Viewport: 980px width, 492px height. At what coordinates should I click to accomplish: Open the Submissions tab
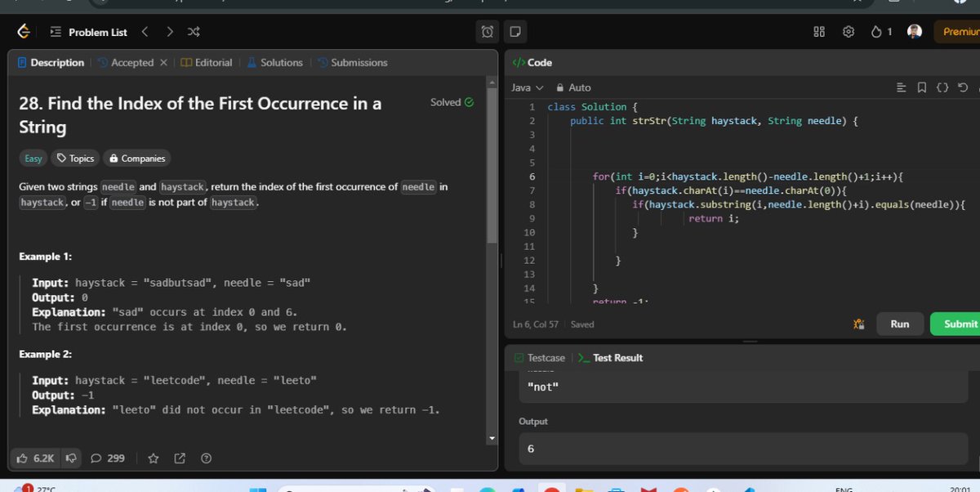(352, 62)
